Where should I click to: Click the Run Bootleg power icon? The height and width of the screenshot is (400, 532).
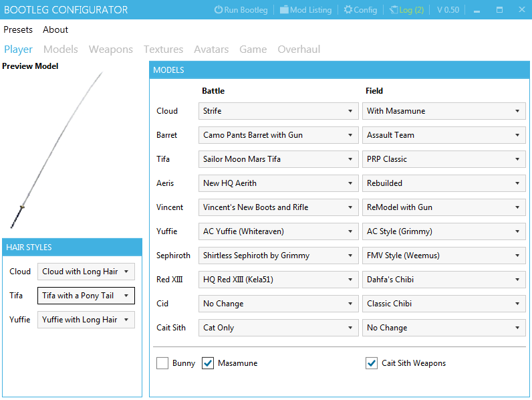[x=218, y=10]
